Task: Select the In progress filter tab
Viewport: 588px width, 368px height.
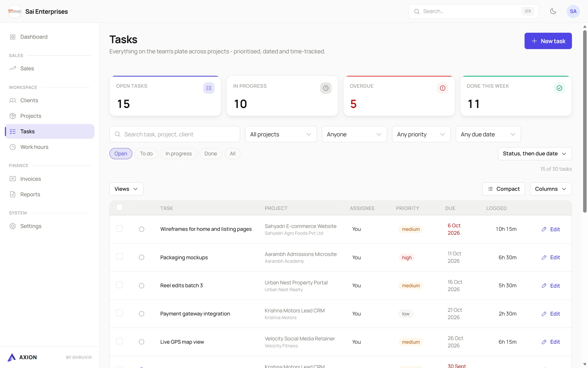Action: [x=179, y=154]
